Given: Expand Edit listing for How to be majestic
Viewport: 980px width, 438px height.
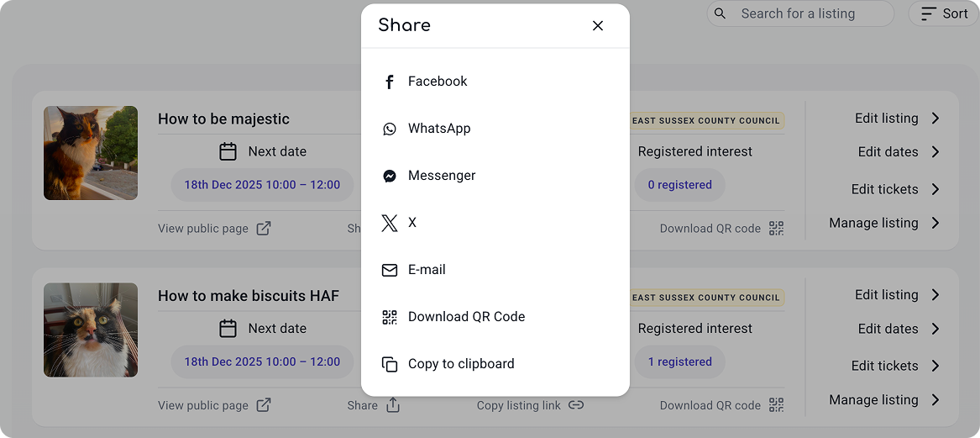Looking at the screenshot, I should point(897,119).
